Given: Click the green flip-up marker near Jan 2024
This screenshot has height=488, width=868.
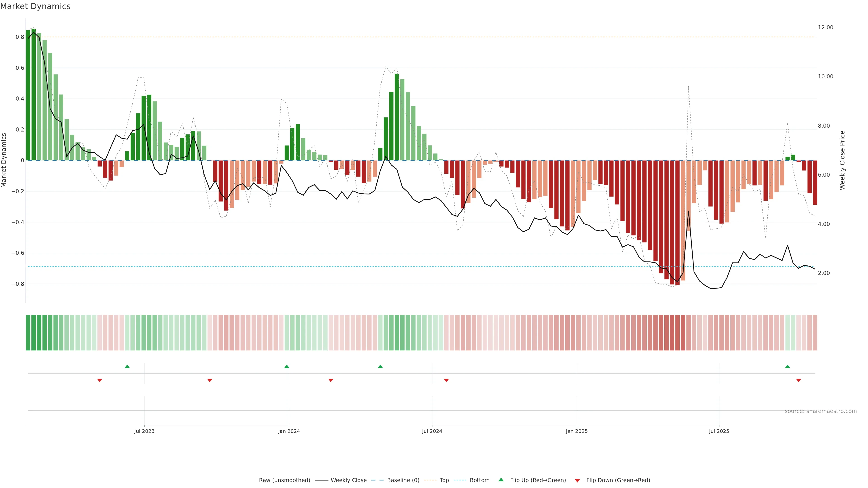Looking at the screenshot, I should click(286, 366).
